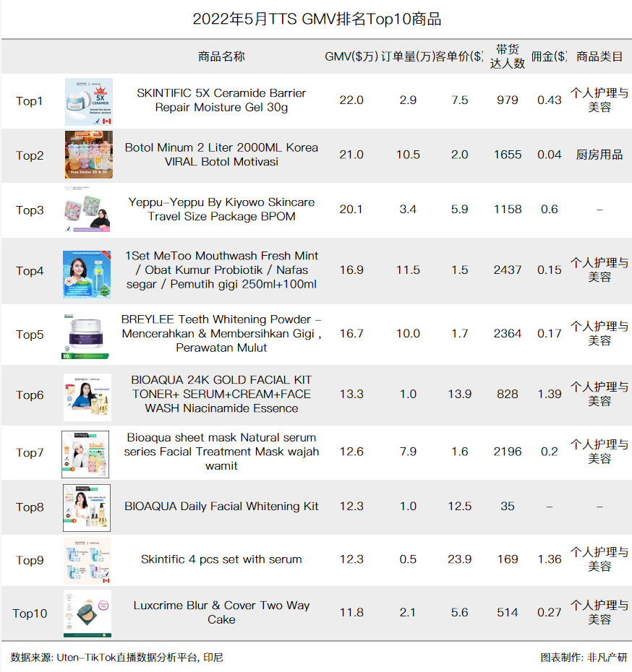Screen dimensions: 632x672
Task: Select the GMV value '11.8' in Top10
Action: [x=351, y=613]
